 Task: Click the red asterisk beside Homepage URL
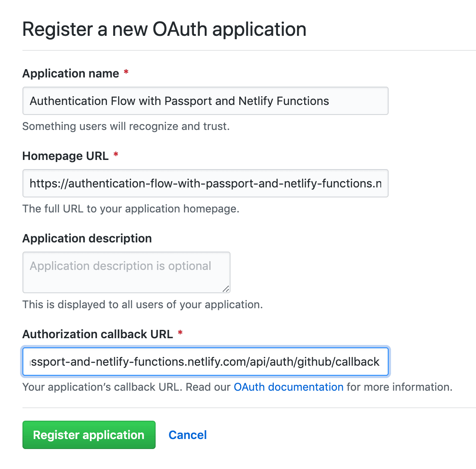pos(116,155)
